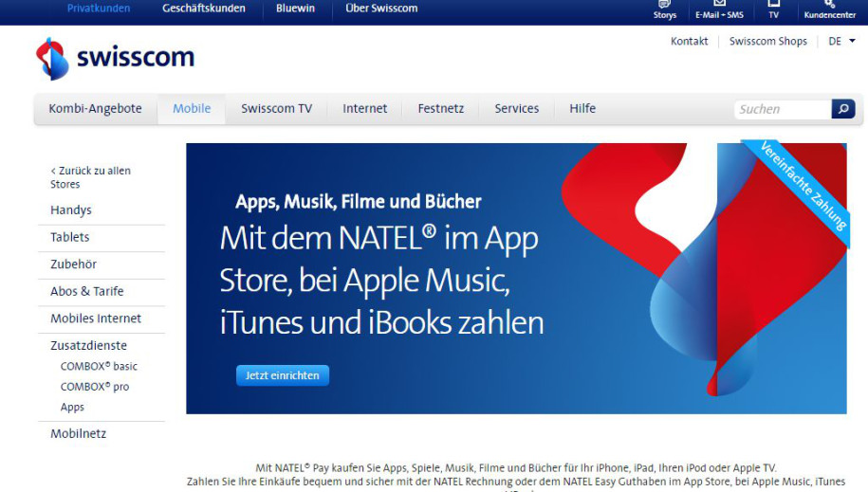Open Apps sub-item in sidebar
This screenshot has width=868, height=492.
pyautogui.click(x=72, y=407)
